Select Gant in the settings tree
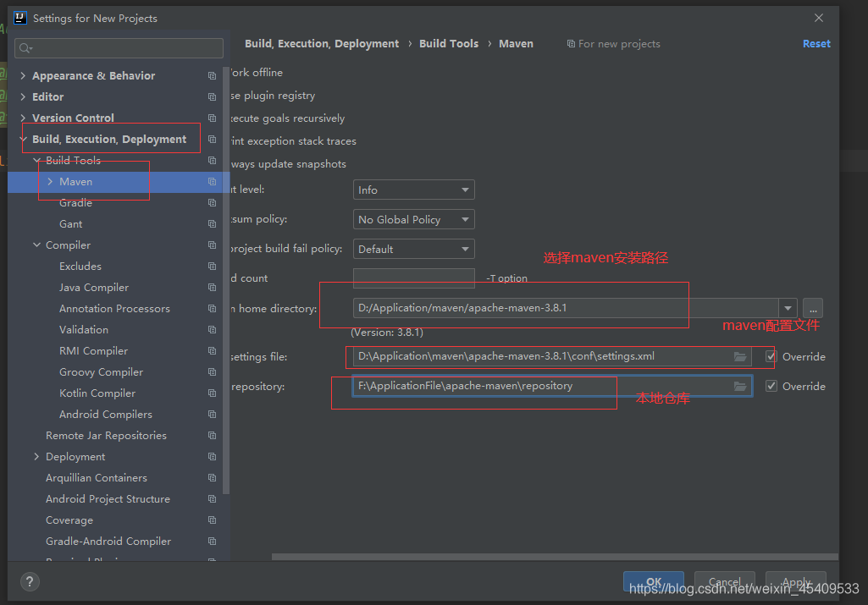Screen dimensions: 868x605 click(71, 224)
